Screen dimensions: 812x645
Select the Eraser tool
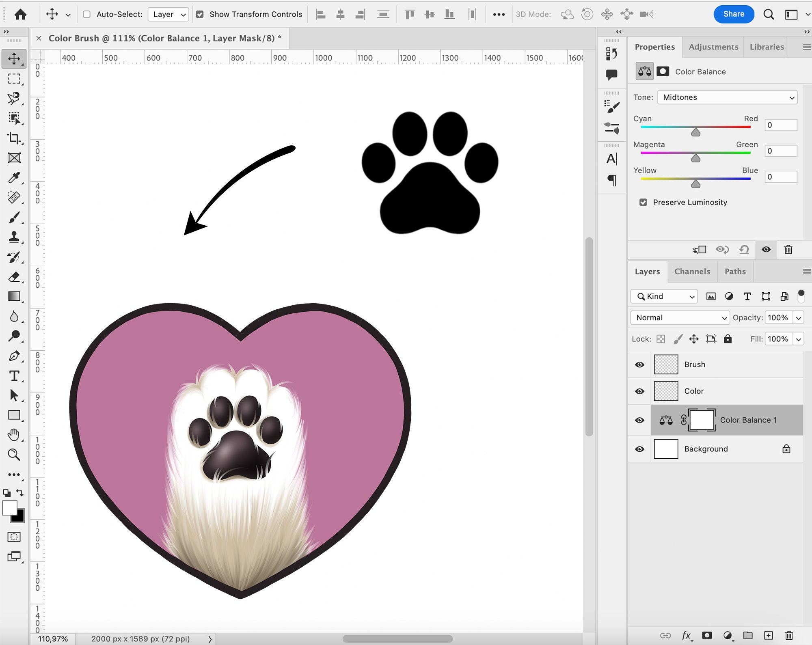coord(15,277)
